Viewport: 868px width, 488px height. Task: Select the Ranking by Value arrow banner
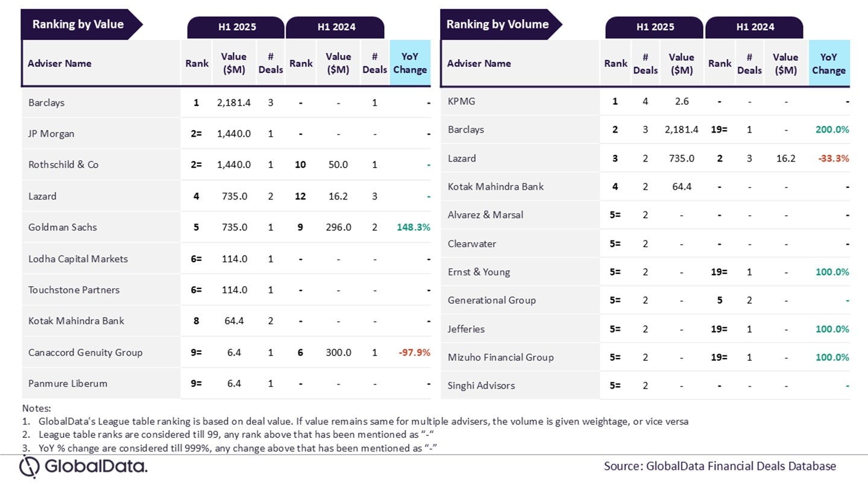78,25
